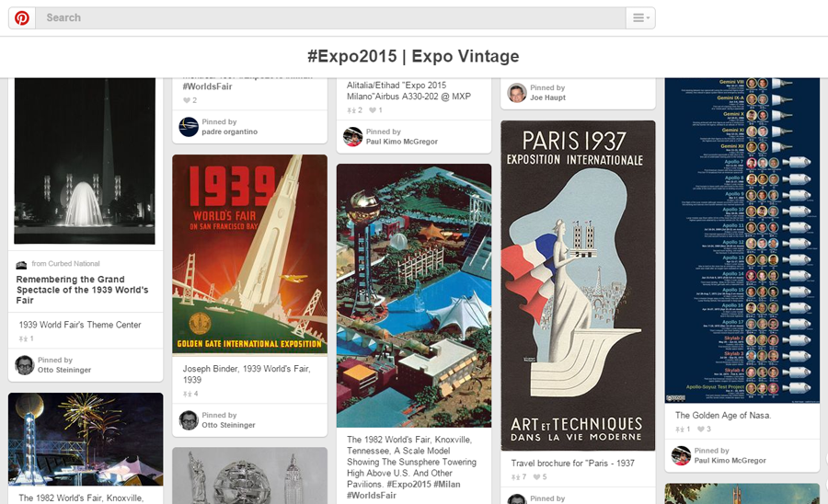Screen dimensions: 828x504
Task: Open 'Remembering the Grand Spectacle' article link
Action: coord(83,290)
